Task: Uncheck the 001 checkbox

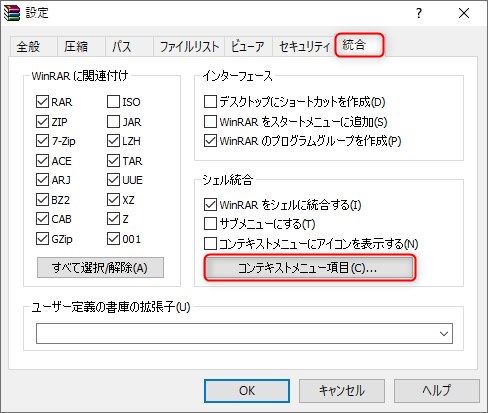Action: point(113,239)
